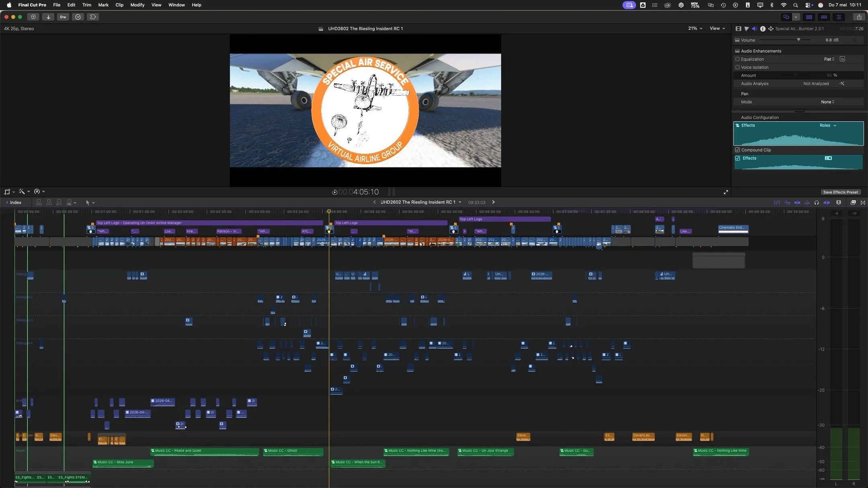Screen dimensions: 868x488
Task: Open the Edit menu
Action: pyautogui.click(x=71, y=5)
